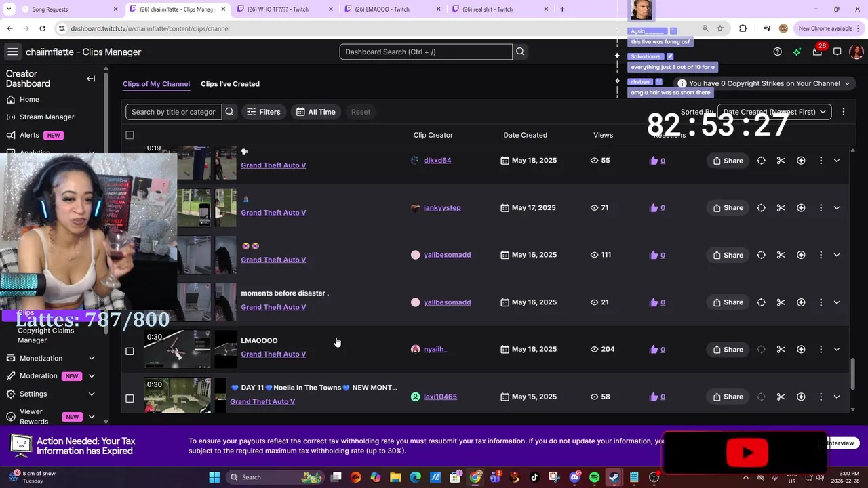The width and height of the screenshot is (868, 488).
Task: Click the Chrome bookmark star icon
Action: [x=720, y=28]
